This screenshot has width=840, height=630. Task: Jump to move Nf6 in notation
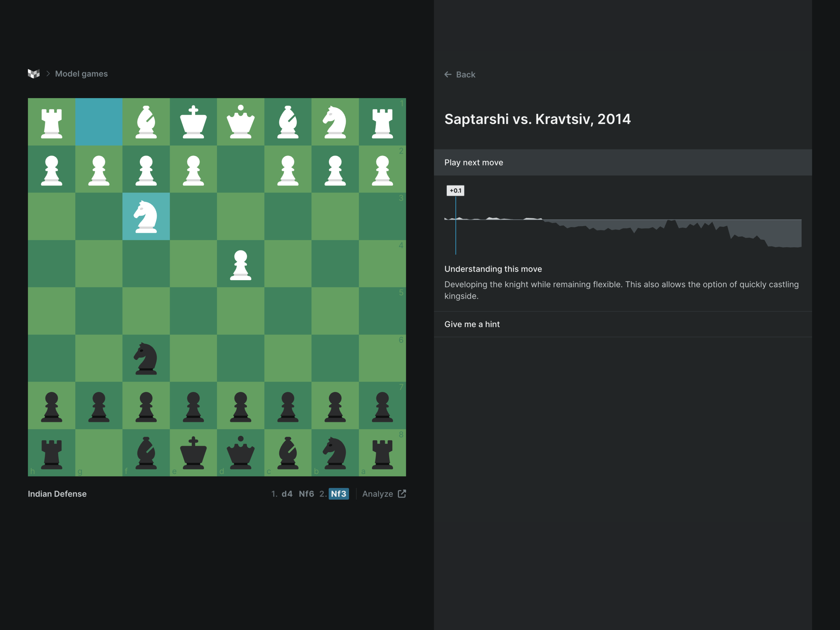(x=306, y=494)
